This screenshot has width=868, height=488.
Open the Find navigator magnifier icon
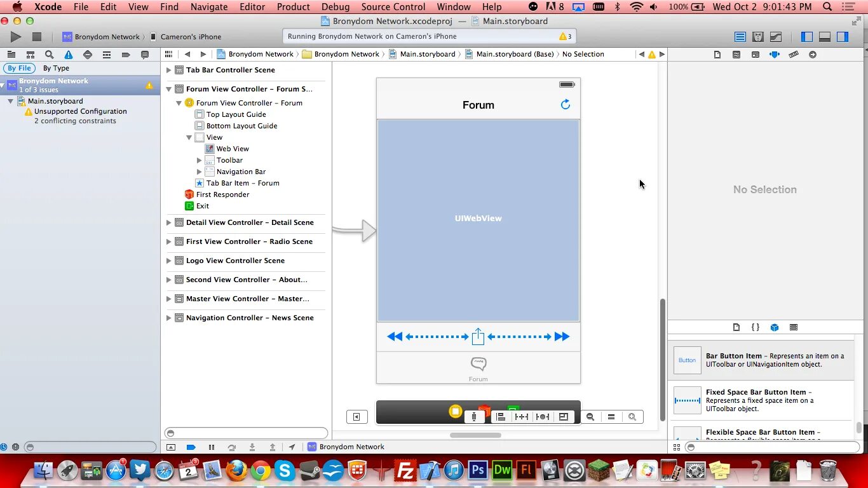pos(50,55)
